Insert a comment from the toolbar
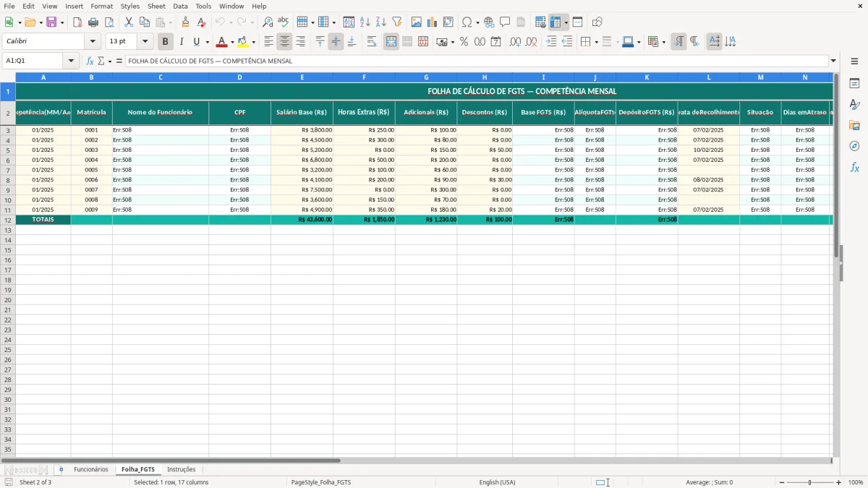The image size is (868, 488). click(x=506, y=21)
